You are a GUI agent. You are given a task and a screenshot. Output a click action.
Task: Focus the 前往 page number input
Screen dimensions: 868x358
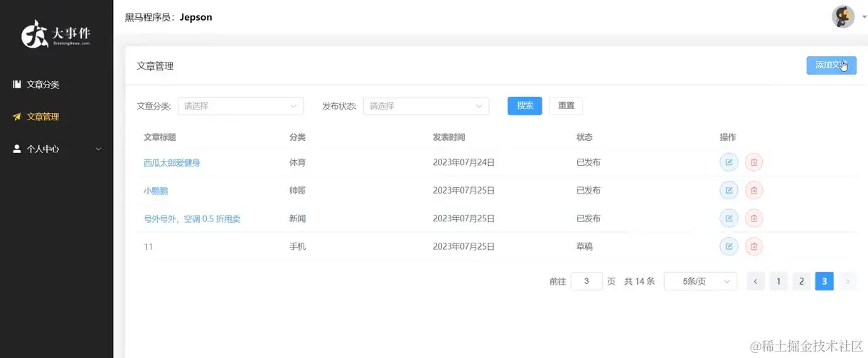tap(586, 281)
